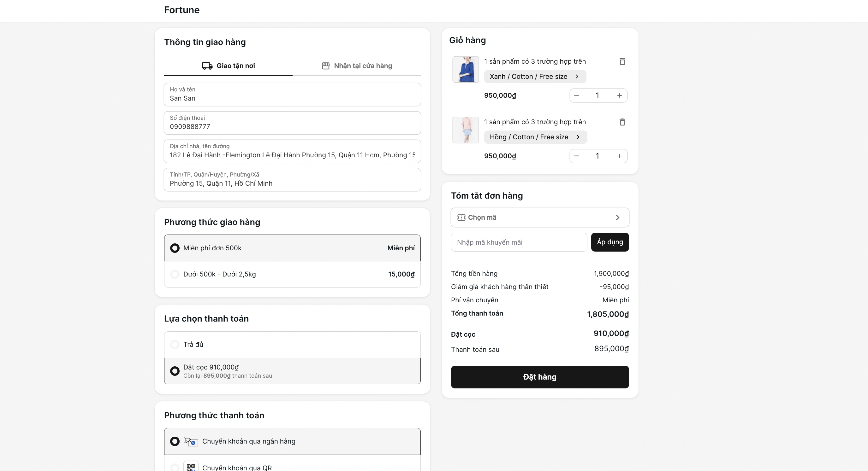Screen dimensions: 868x471
Task: Increase quantity of the Xanh item
Action: 619,96
